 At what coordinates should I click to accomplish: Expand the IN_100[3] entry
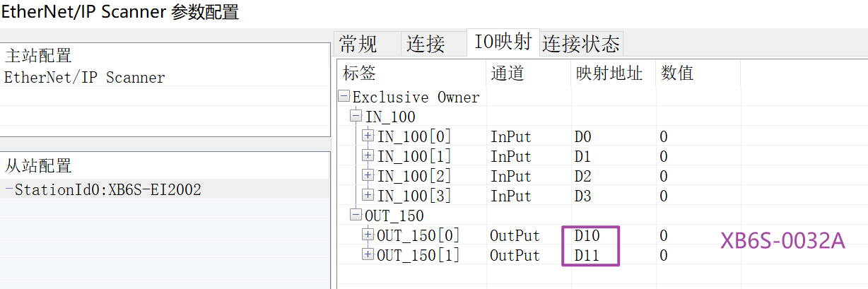(368, 194)
